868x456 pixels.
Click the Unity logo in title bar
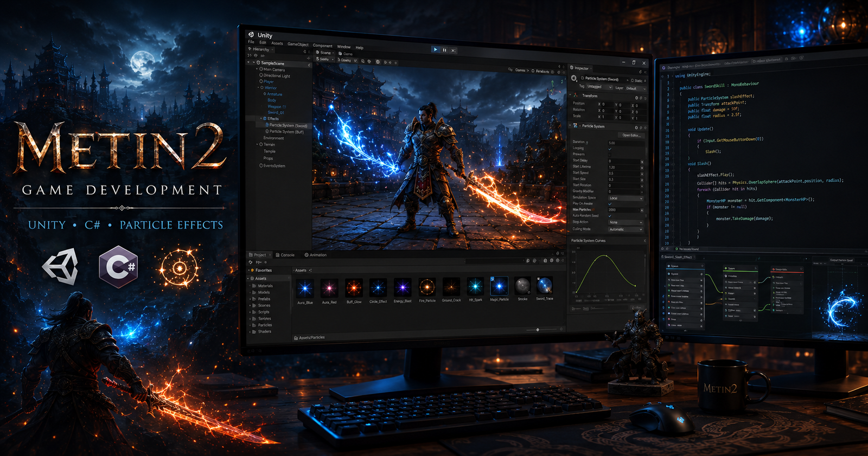251,34
